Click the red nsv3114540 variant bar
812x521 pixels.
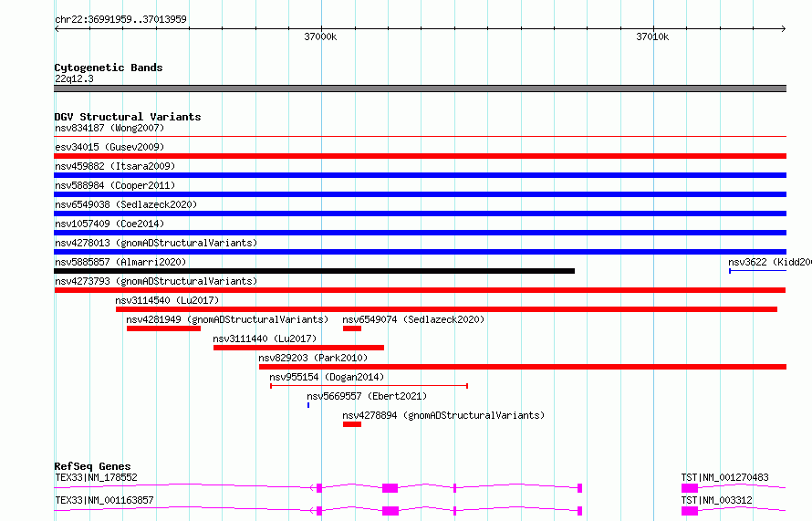(446, 309)
